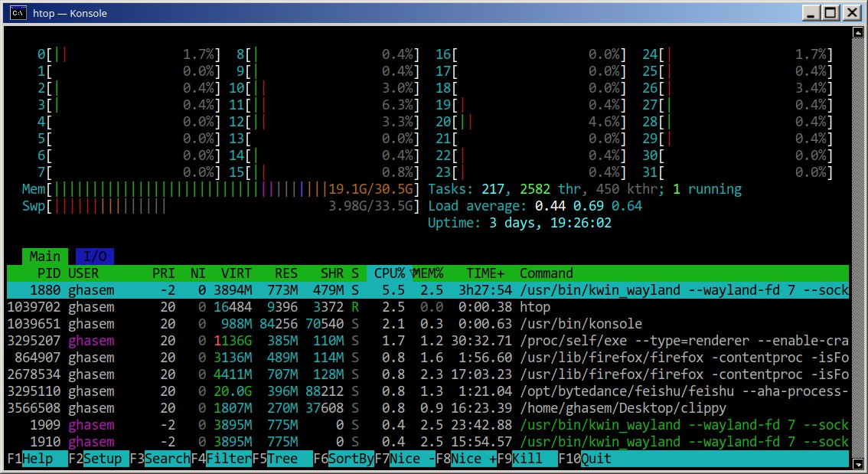Close the Konsole window
Screen dimensions: 868x474
point(852,13)
